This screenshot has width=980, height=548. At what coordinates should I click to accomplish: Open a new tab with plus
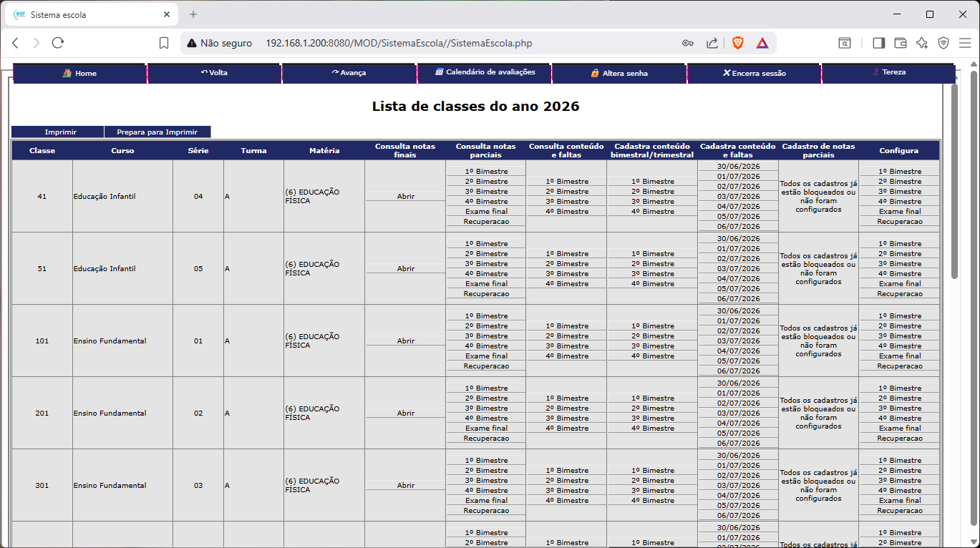point(193,14)
